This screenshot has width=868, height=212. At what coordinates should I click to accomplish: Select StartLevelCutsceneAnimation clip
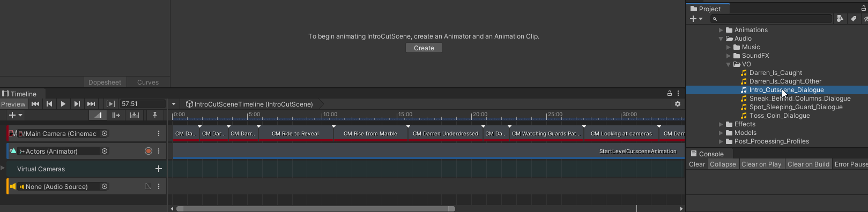click(428, 151)
